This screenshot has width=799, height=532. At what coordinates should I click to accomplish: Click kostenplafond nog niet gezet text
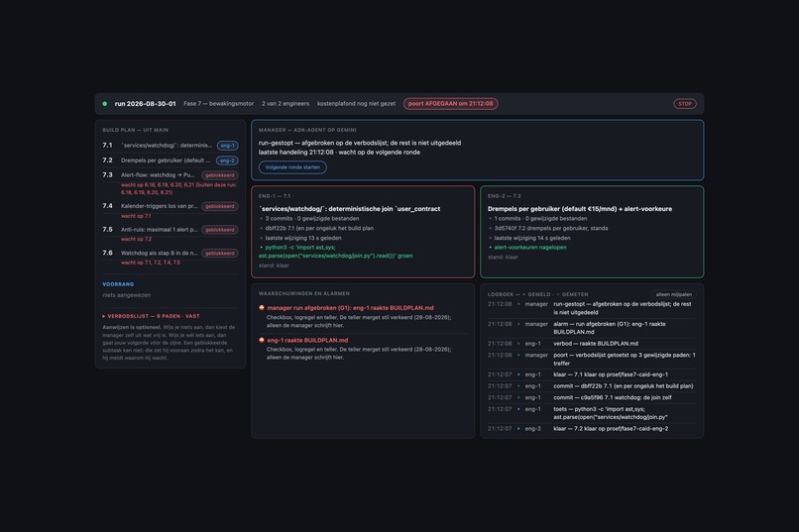click(356, 104)
